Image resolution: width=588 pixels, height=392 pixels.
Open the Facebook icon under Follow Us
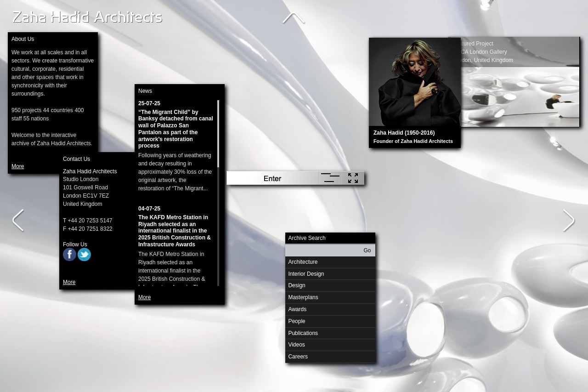click(x=69, y=255)
